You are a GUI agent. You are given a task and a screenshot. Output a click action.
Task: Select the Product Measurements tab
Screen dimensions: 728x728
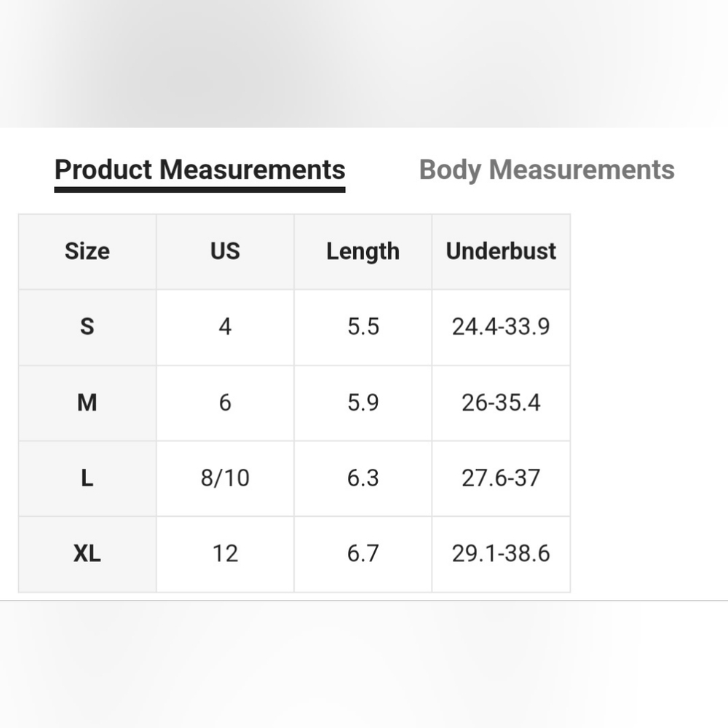point(199,170)
